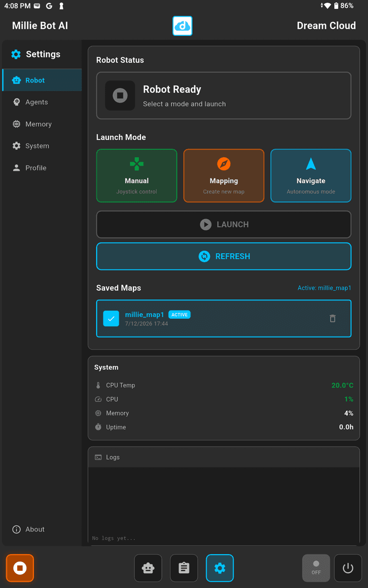Uncheck the millie_map1 map checkbox
This screenshot has width=368, height=588.
pos(111,318)
